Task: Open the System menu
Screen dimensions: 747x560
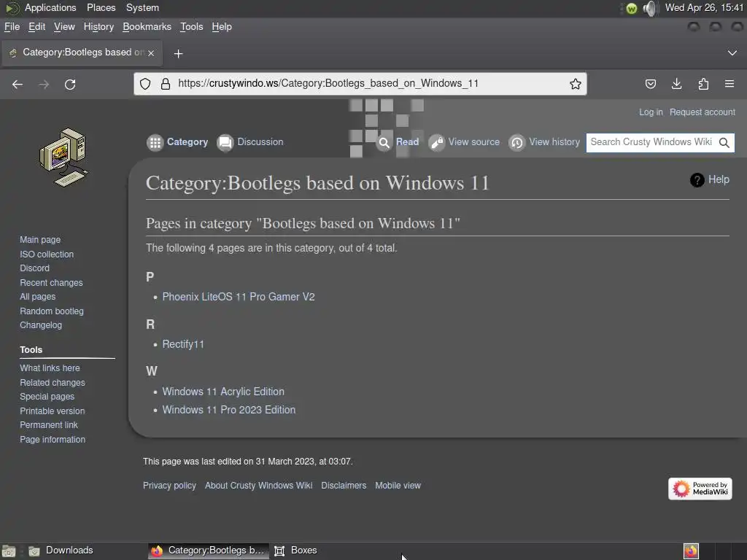Action: [142, 7]
